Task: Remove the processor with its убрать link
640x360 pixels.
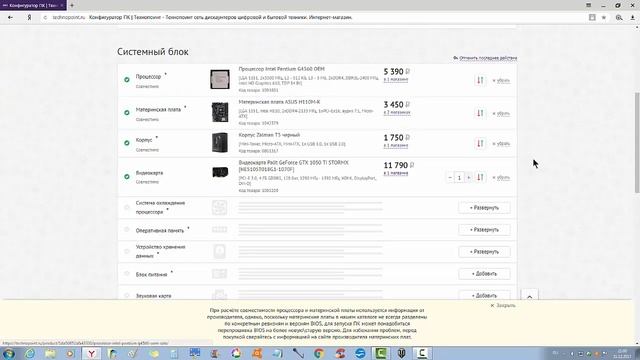Action: coord(501,80)
